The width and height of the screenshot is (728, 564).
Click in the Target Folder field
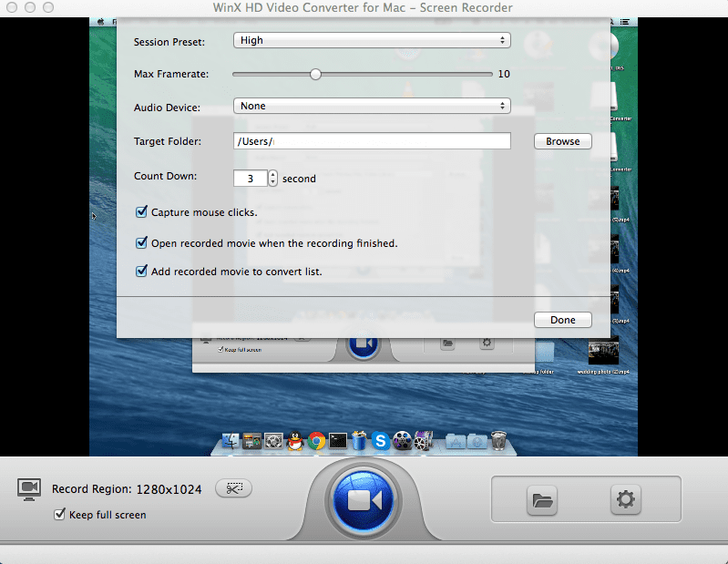coord(372,141)
